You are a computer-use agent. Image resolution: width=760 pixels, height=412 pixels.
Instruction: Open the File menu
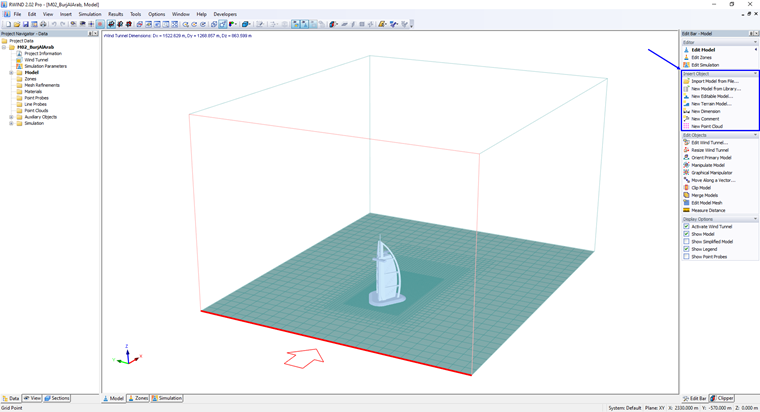[17, 14]
